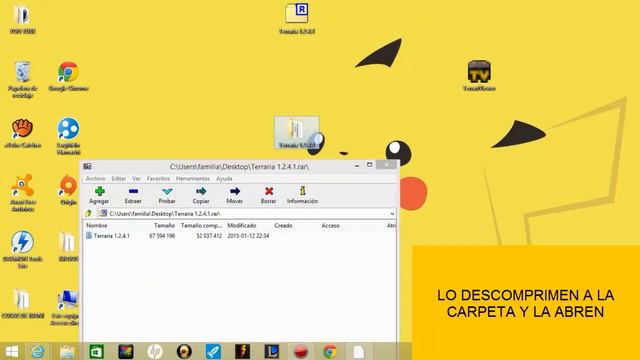This screenshot has height=360, width=640.
Task: Go up one folder level icon
Action: [x=89, y=213]
